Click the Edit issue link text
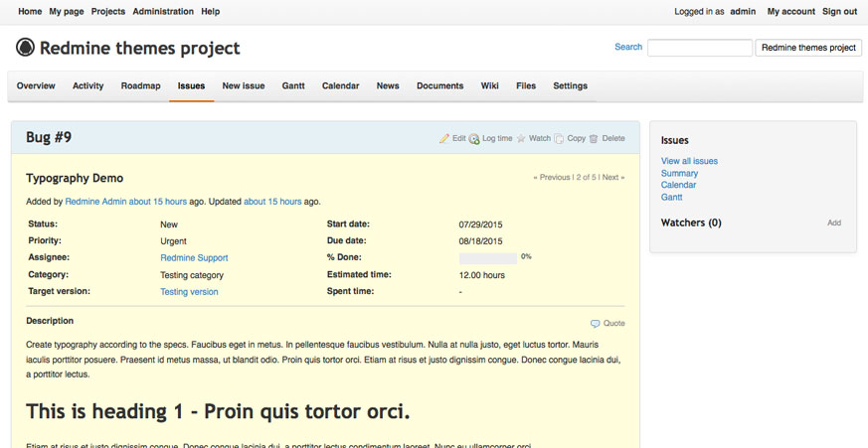The width and height of the screenshot is (868, 448). point(459,138)
